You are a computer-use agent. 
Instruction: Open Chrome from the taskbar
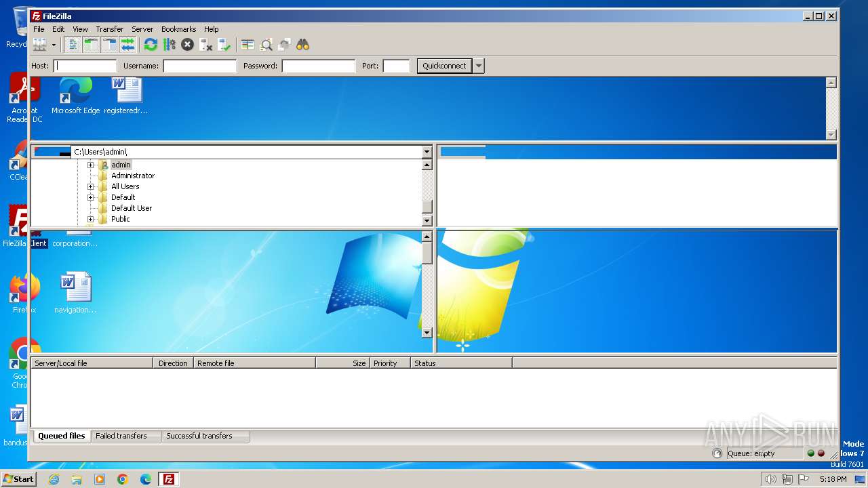click(123, 479)
